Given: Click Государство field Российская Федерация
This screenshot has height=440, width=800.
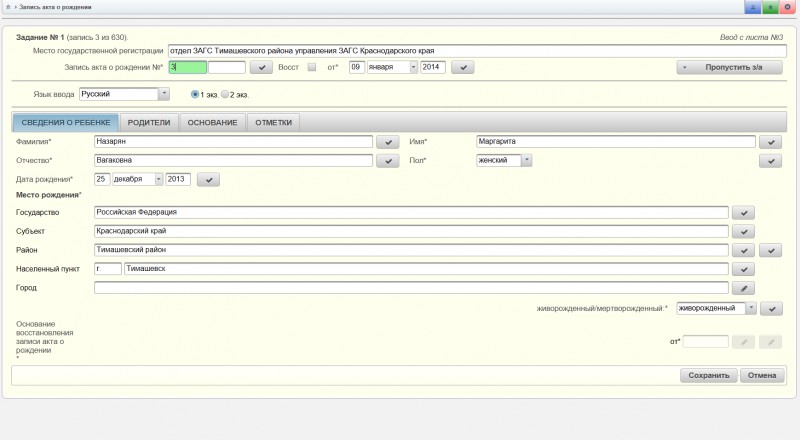Looking at the screenshot, I should click(411, 212).
